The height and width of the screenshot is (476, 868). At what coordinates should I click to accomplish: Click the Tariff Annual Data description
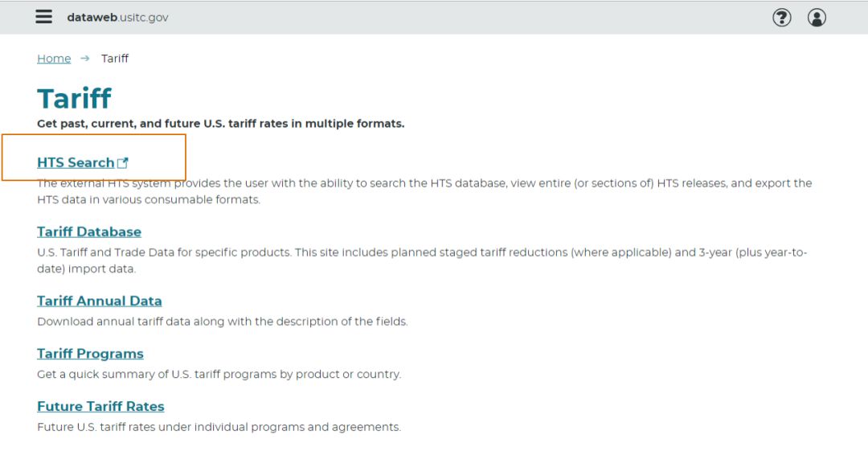223,322
